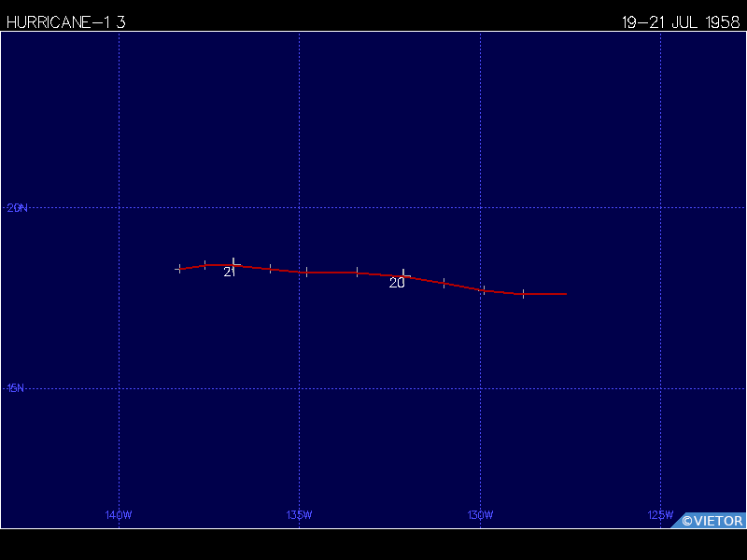Viewport: 747px width, 560px height.
Task: Click the HURRICANE-1 3 title text
Action: (65, 22)
